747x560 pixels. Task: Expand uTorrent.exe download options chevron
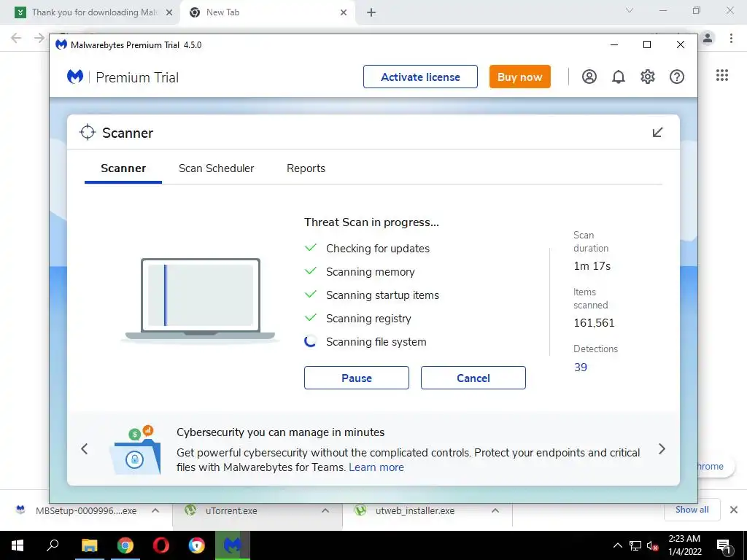tap(325, 510)
